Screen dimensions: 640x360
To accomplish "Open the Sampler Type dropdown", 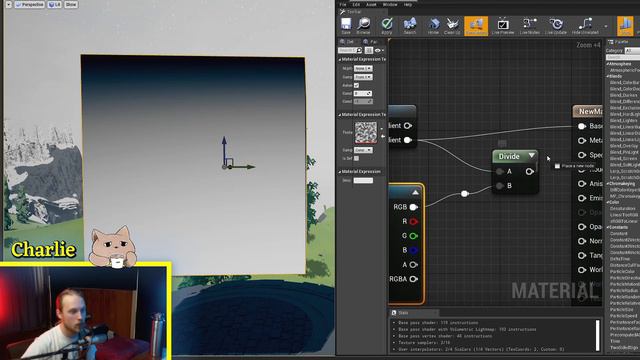I will pyautogui.click(x=363, y=150).
